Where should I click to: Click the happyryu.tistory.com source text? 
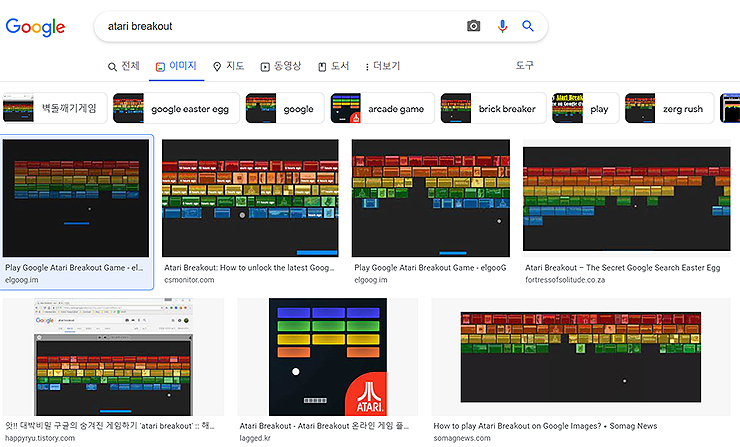click(40, 438)
